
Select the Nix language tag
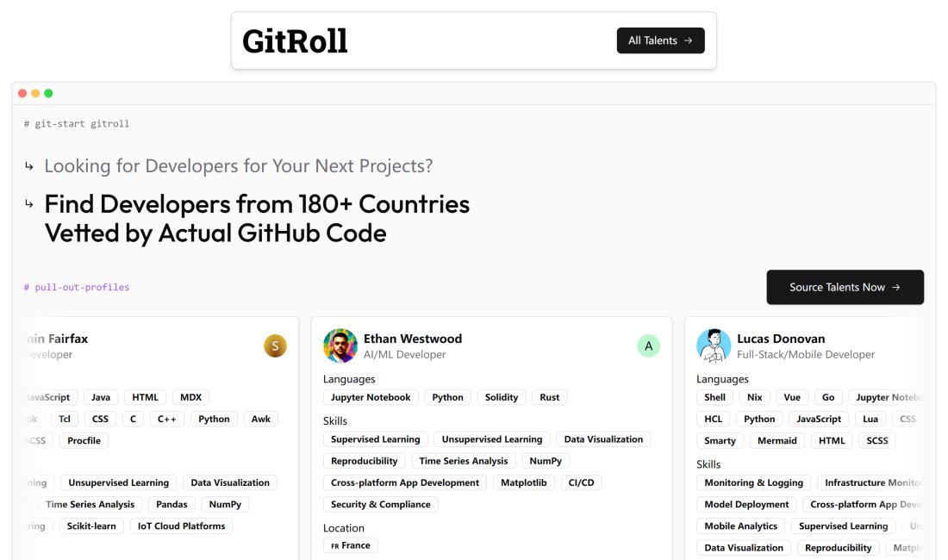[755, 397]
